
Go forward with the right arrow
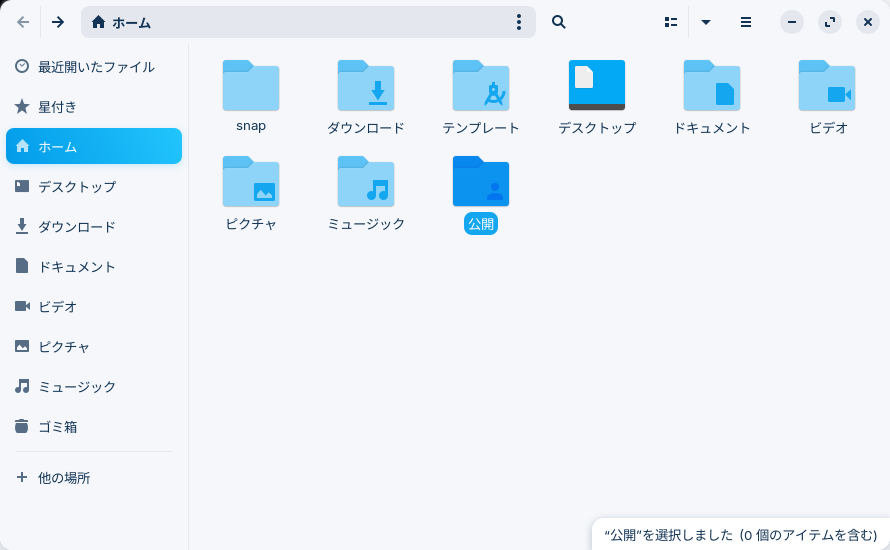[58, 22]
